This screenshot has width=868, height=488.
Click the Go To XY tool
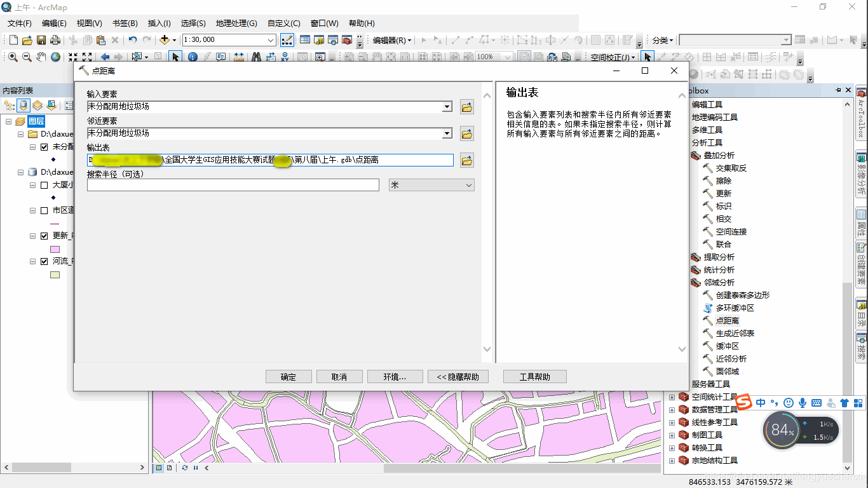(285, 57)
